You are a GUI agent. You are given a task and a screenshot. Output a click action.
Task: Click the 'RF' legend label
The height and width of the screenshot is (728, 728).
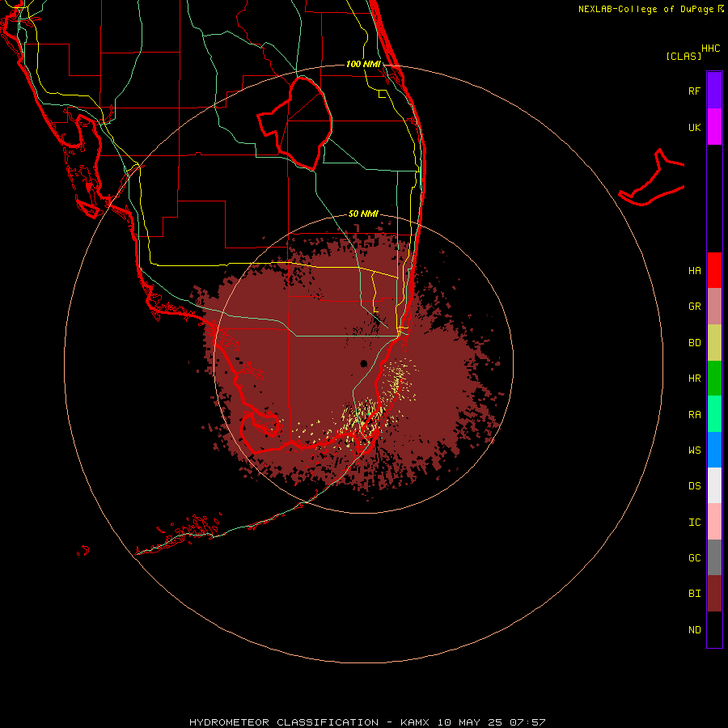[x=694, y=91]
